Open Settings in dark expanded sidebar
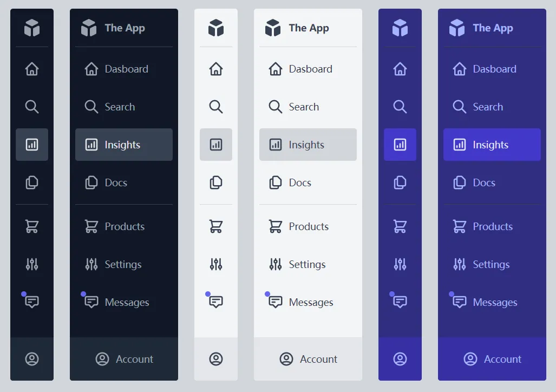This screenshot has width=556, height=392. tap(124, 264)
